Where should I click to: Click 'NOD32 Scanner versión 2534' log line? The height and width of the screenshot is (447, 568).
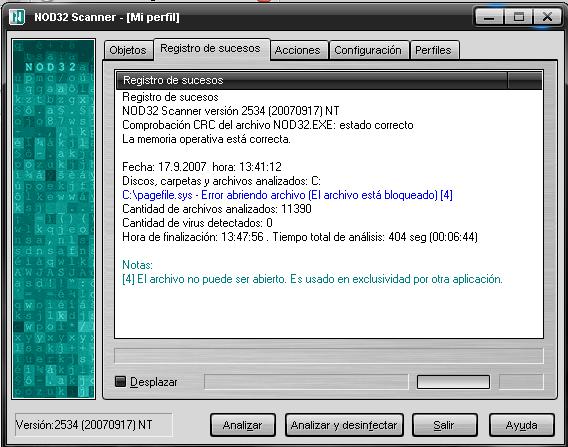pos(231,111)
